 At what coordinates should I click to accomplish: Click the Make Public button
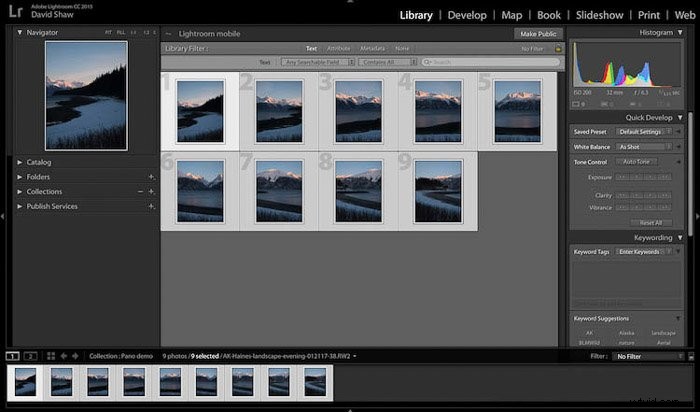pos(538,33)
